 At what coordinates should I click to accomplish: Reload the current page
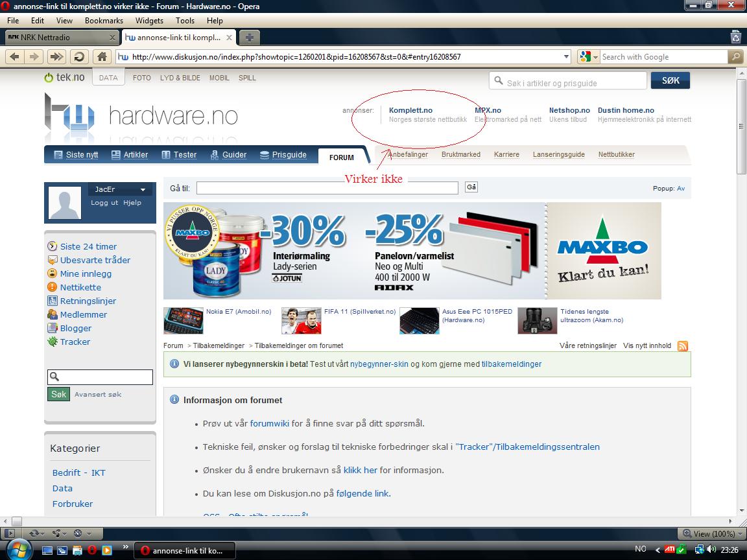click(79, 56)
